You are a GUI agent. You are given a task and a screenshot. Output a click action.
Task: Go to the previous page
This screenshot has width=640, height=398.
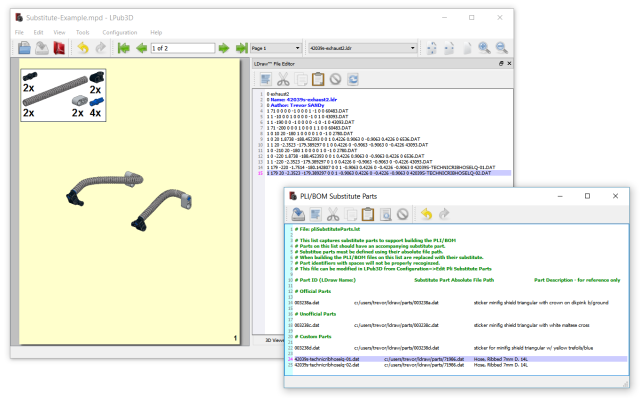pyautogui.click(x=141, y=48)
